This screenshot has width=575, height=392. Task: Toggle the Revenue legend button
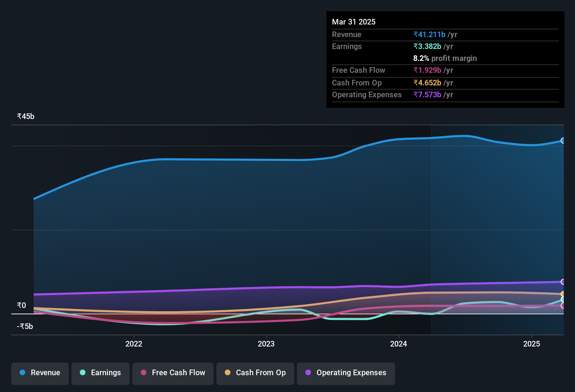[x=40, y=373]
